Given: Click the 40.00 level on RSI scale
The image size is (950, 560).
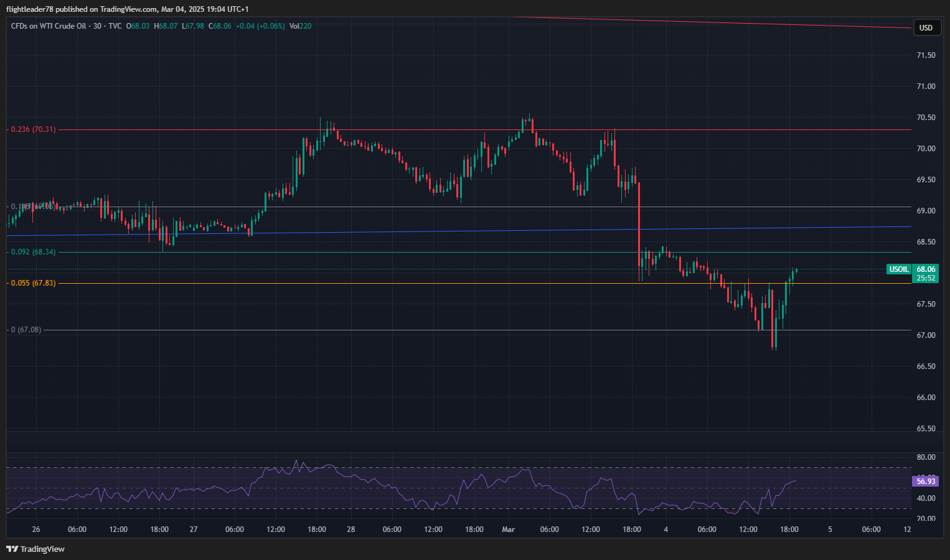Looking at the screenshot, I should pos(926,498).
